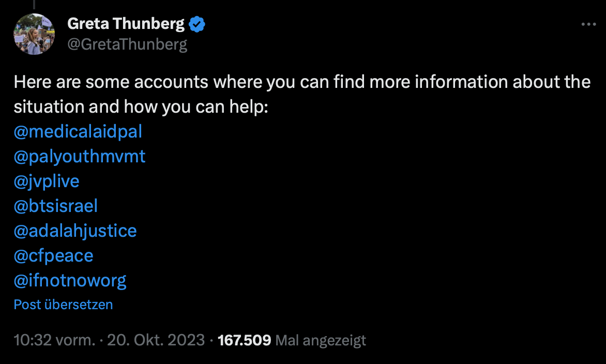This screenshot has width=606, height=364.
Task: Click the thread connector line above the avatar
Action: click(x=33, y=4)
